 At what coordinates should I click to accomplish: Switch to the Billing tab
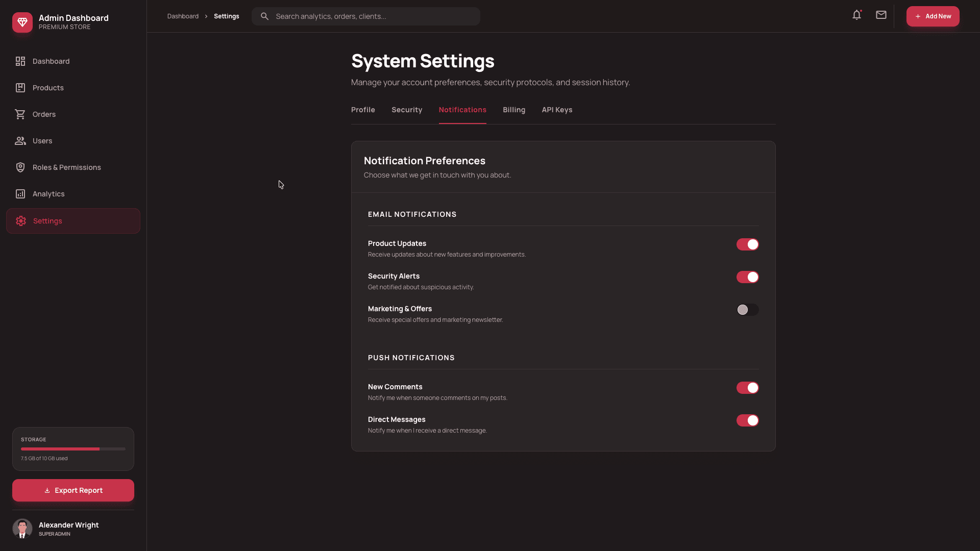pos(514,110)
